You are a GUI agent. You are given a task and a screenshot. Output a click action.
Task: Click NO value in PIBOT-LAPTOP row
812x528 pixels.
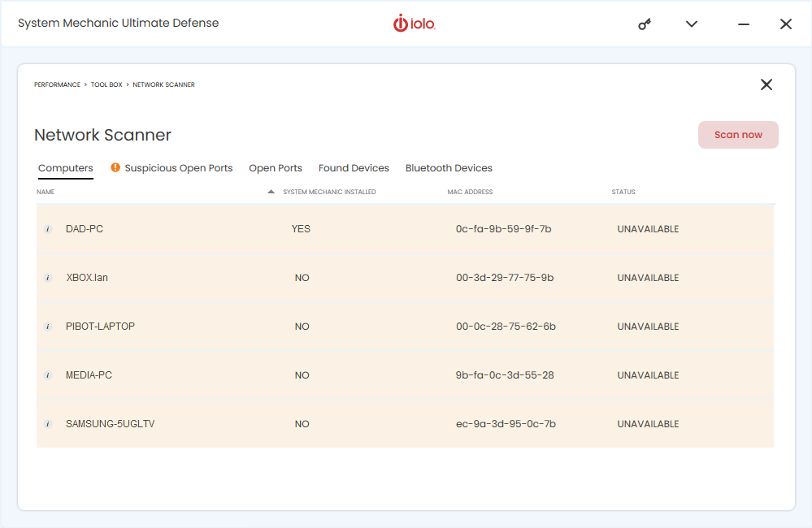(302, 326)
